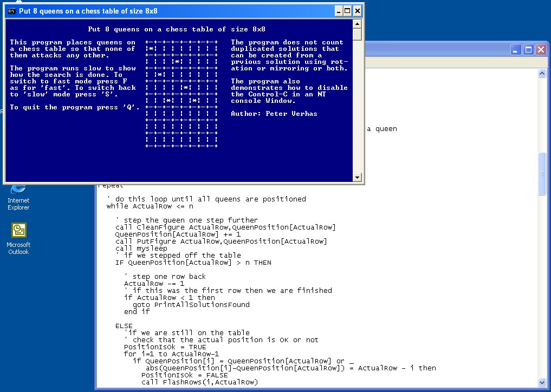Viewport: 551px width, 392px height.
Task: Click the console title bar text
Action: click(88, 11)
